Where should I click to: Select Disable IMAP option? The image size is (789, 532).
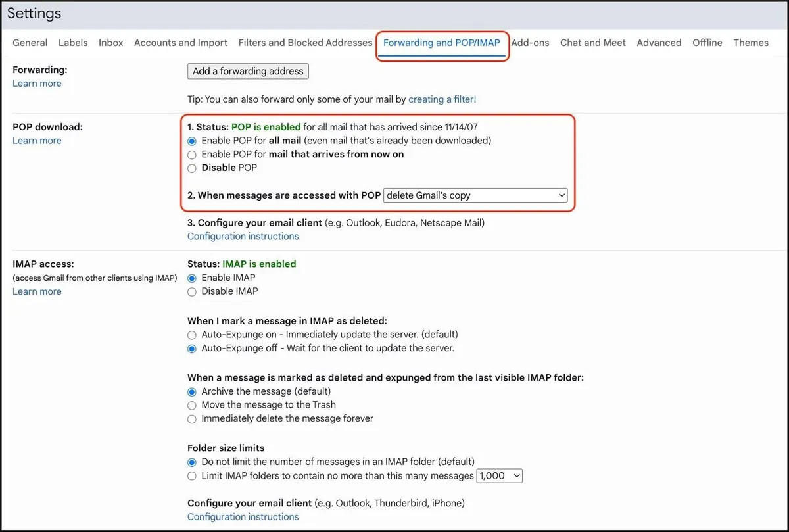191,291
